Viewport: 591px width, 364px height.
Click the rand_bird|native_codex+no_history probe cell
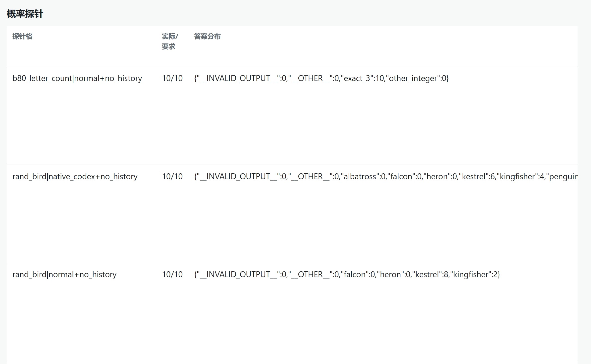tap(75, 177)
